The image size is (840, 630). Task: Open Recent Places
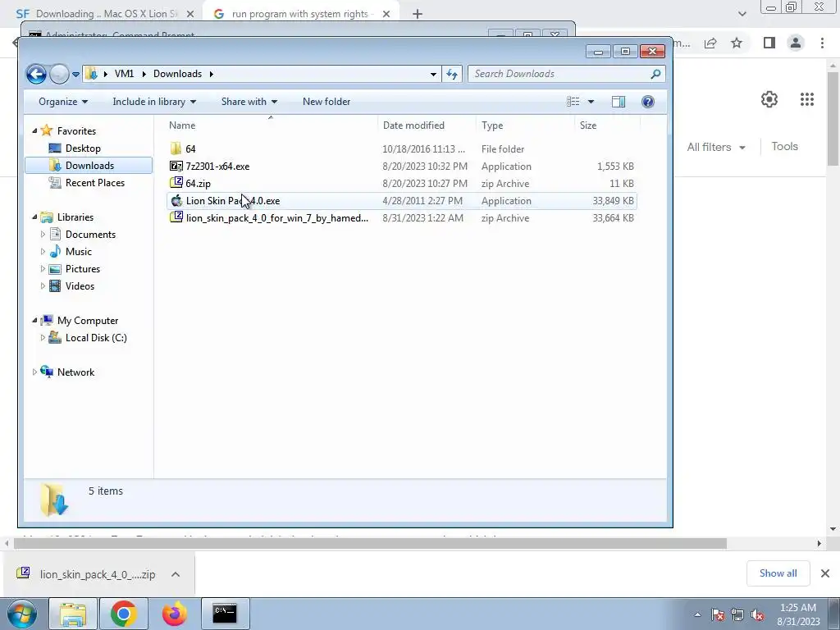[95, 183]
